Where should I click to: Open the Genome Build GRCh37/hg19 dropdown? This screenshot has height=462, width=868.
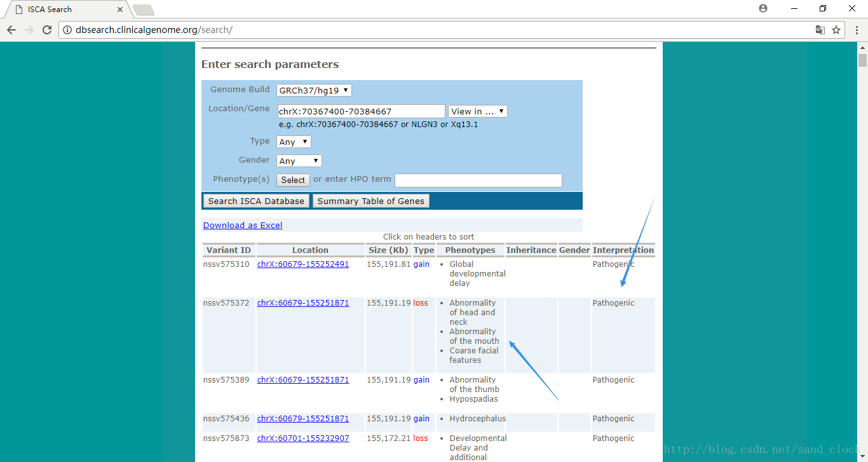pyautogui.click(x=314, y=90)
